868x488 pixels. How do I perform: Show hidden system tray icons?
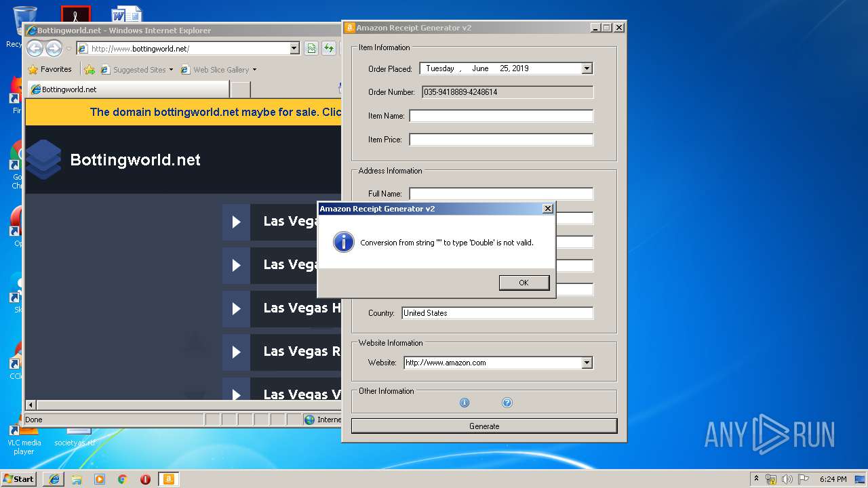[x=757, y=479]
